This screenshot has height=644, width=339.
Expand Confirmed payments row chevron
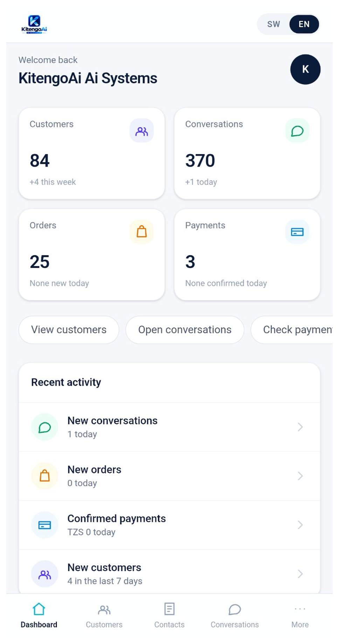(x=300, y=525)
